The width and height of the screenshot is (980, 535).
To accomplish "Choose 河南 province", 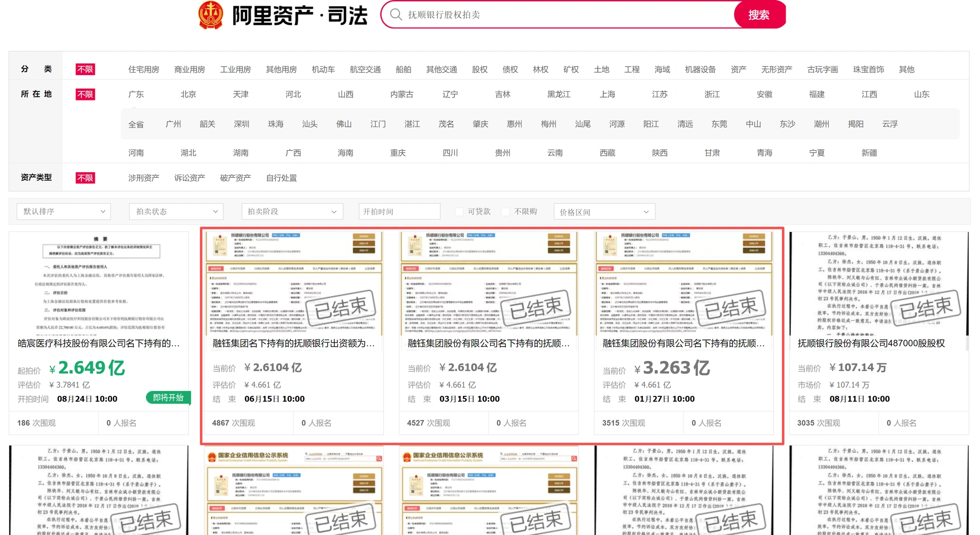I will click(136, 153).
